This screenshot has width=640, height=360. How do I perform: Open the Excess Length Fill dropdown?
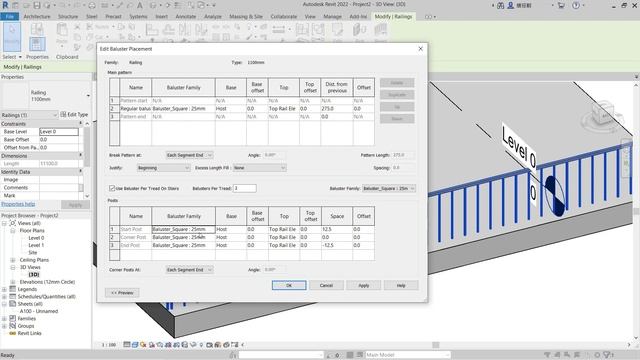pyautogui.click(x=260, y=168)
